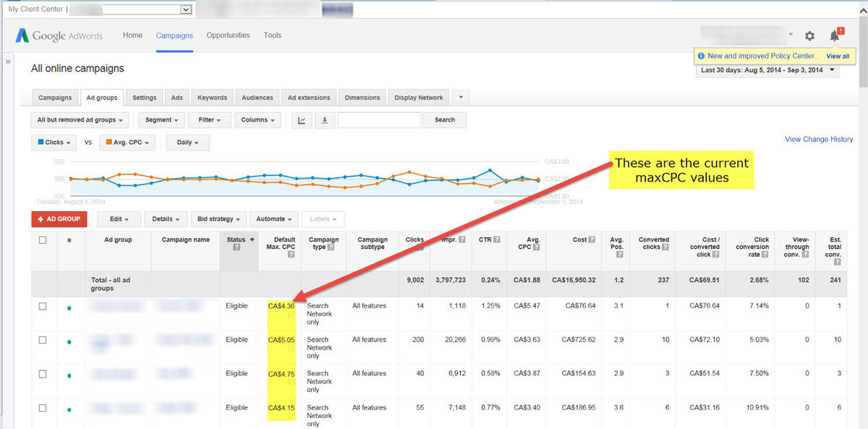Click the Google AdWords logo
Viewport: 868px width, 429px height.
(x=59, y=35)
